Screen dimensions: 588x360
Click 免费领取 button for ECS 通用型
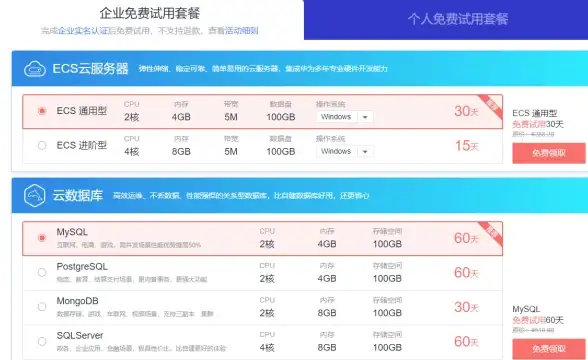click(549, 153)
